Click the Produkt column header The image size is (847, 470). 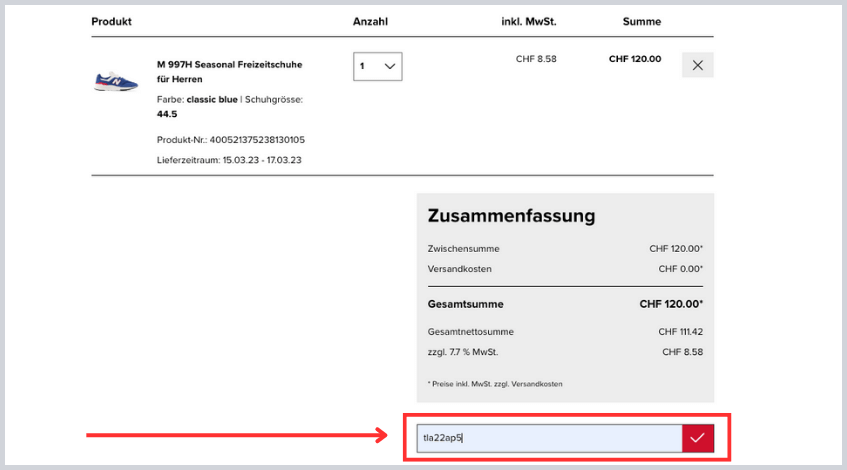(x=111, y=21)
